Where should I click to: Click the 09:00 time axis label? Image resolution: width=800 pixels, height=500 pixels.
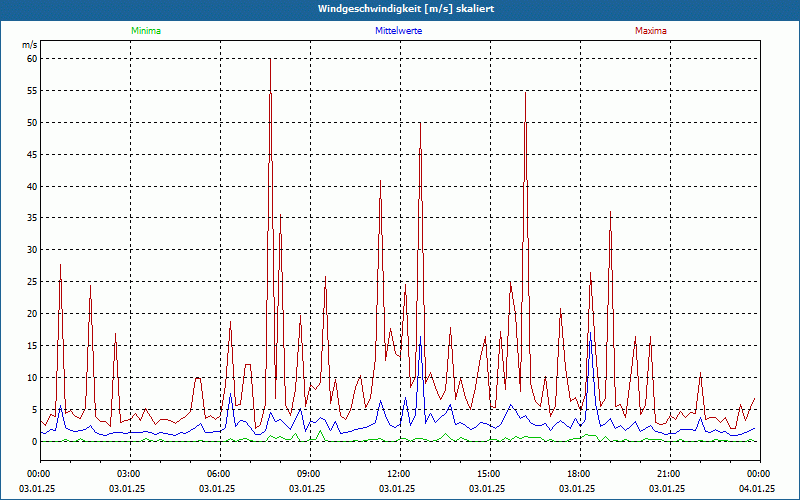click(x=310, y=474)
